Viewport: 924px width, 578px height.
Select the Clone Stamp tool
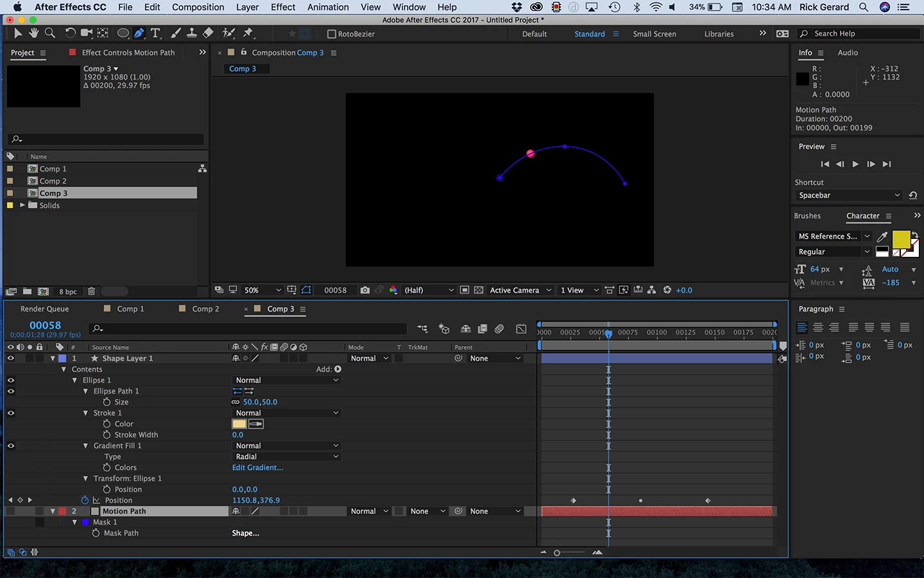pyautogui.click(x=191, y=33)
